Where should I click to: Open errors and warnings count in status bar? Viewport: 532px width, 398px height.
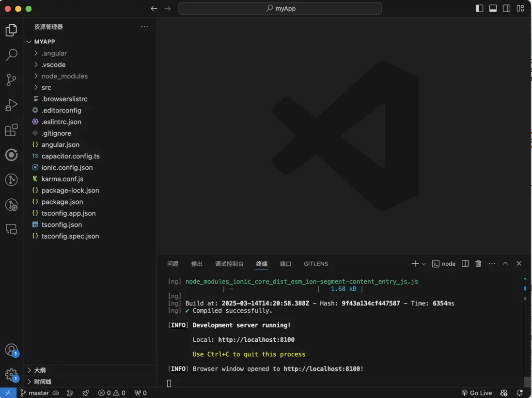point(112,393)
